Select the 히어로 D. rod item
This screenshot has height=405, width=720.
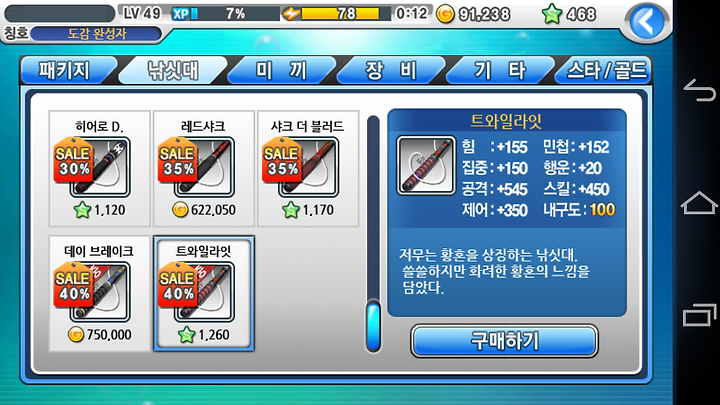click(100, 169)
